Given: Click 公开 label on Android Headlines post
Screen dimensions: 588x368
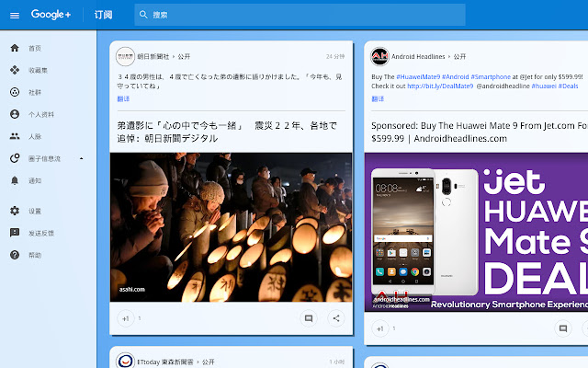Looking at the screenshot, I should tap(459, 57).
